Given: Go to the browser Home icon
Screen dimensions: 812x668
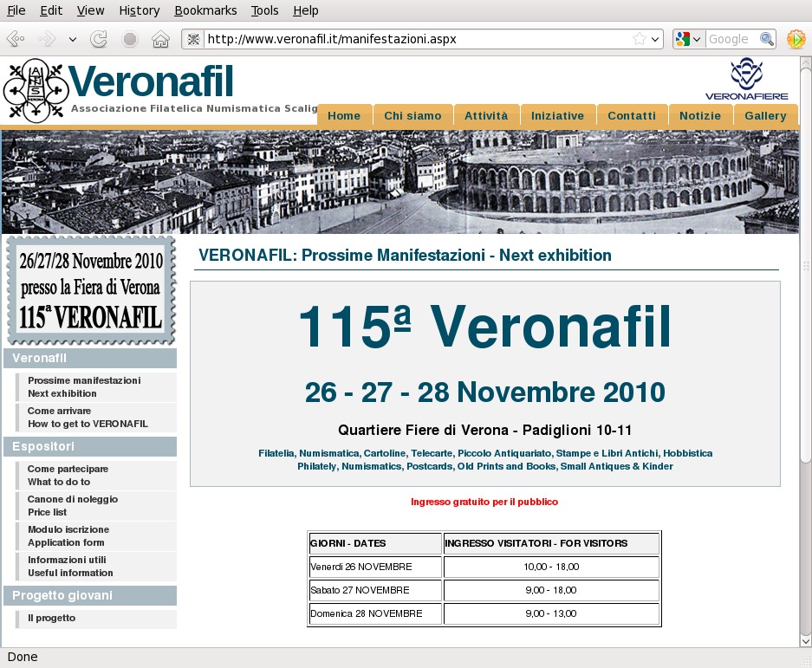Looking at the screenshot, I should tap(160, 39).
